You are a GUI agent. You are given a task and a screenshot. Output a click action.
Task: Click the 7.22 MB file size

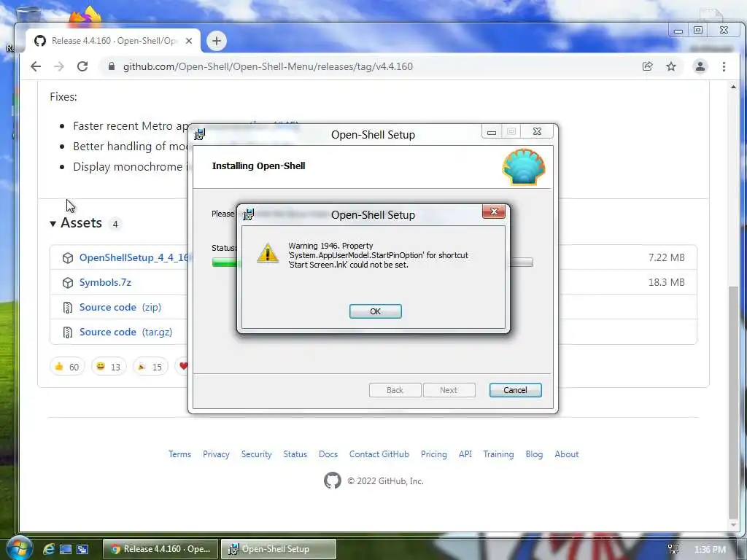click(x=667, y=257)
